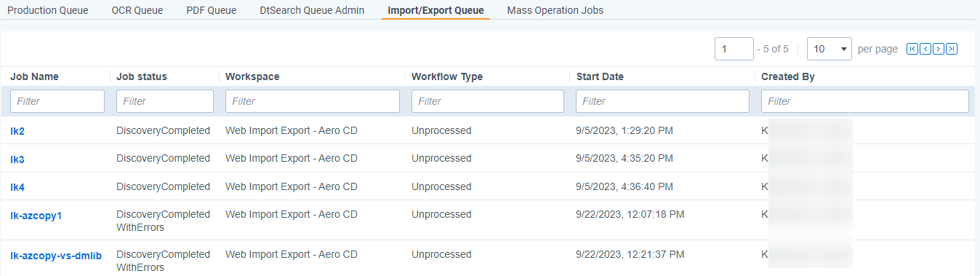Viewport: 980px width, 276px height.
Task: Sort by the Workflow Type column header
Action: (447, 76)
